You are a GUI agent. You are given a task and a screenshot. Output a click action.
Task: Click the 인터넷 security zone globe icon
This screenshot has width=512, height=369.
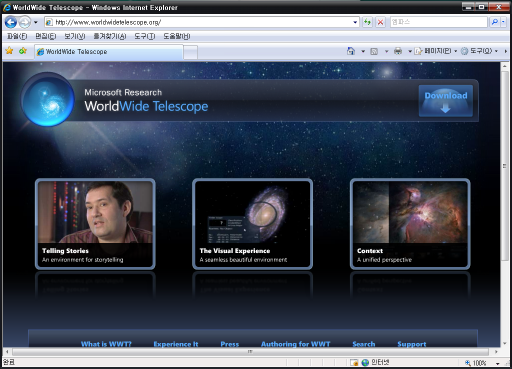pyautogui.click(x=365, y=362)
